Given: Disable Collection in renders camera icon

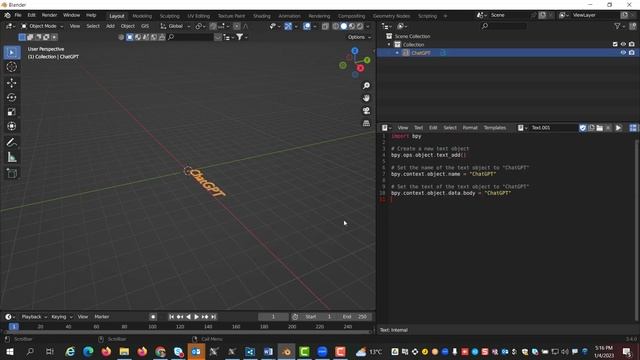Looking at the screenshot, I should pyautogui.click(x=632, y=44).
